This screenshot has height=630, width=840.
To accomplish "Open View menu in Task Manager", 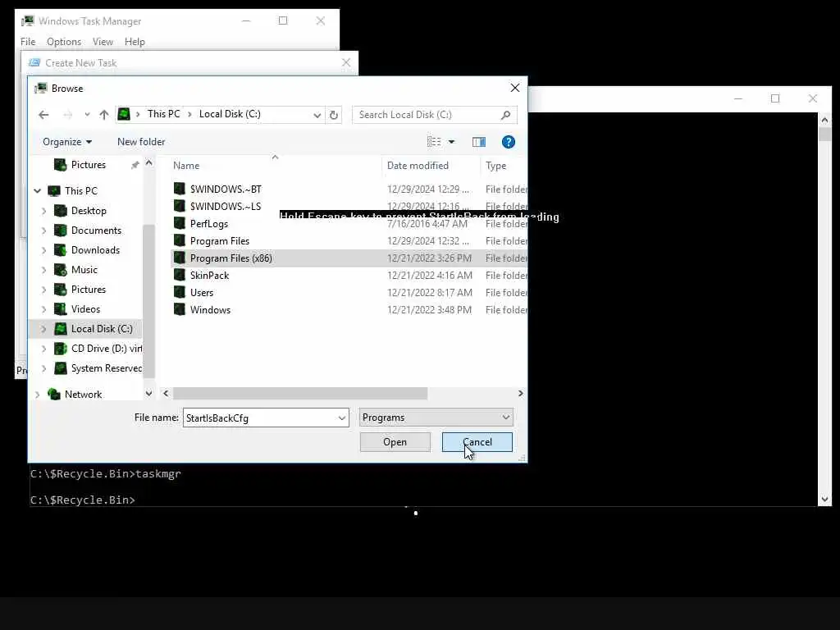I will 103,42.
